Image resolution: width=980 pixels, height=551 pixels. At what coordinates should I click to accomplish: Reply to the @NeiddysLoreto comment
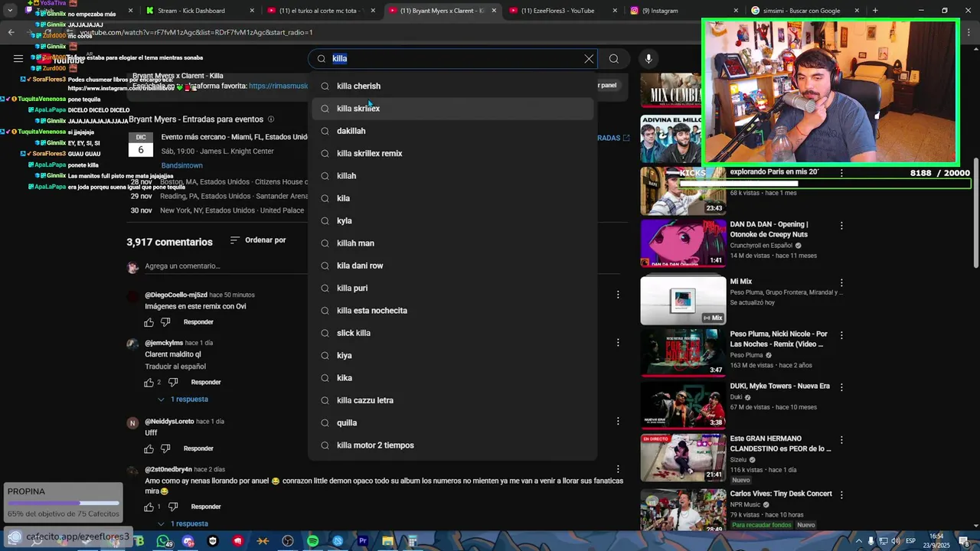coord(198,448)
